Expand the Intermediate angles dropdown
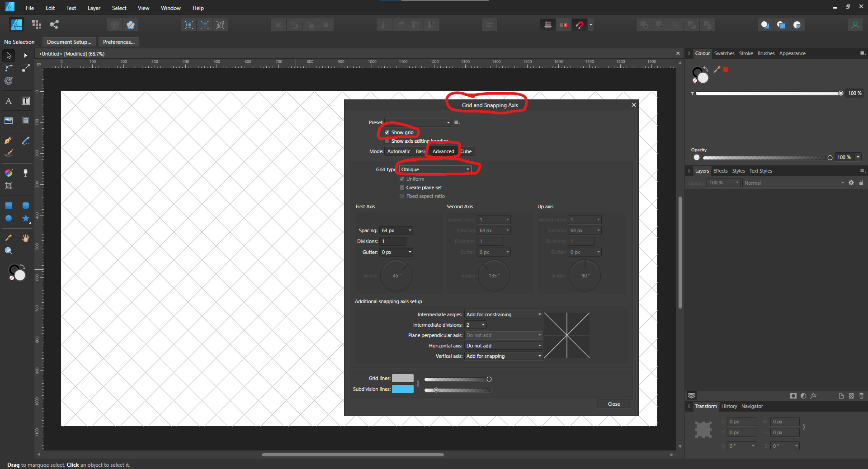868x469 pixels. click(x=503, y=314)
